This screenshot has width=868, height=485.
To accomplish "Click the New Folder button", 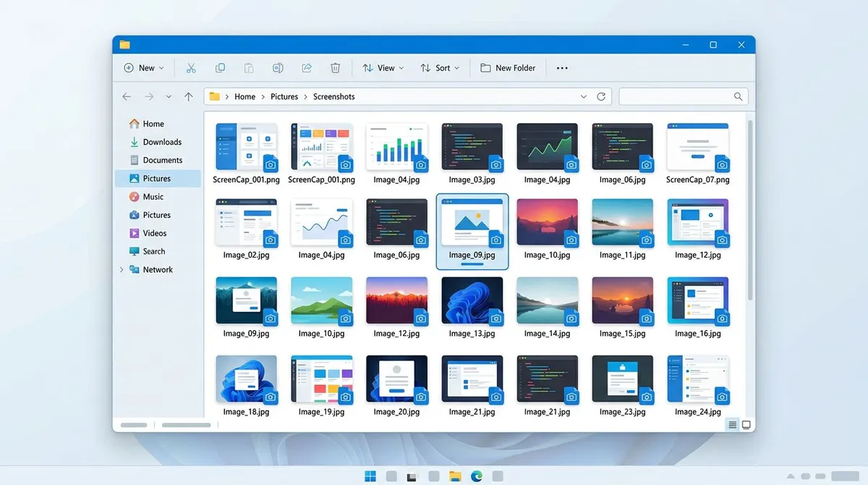I will click(x=508, y=68).
